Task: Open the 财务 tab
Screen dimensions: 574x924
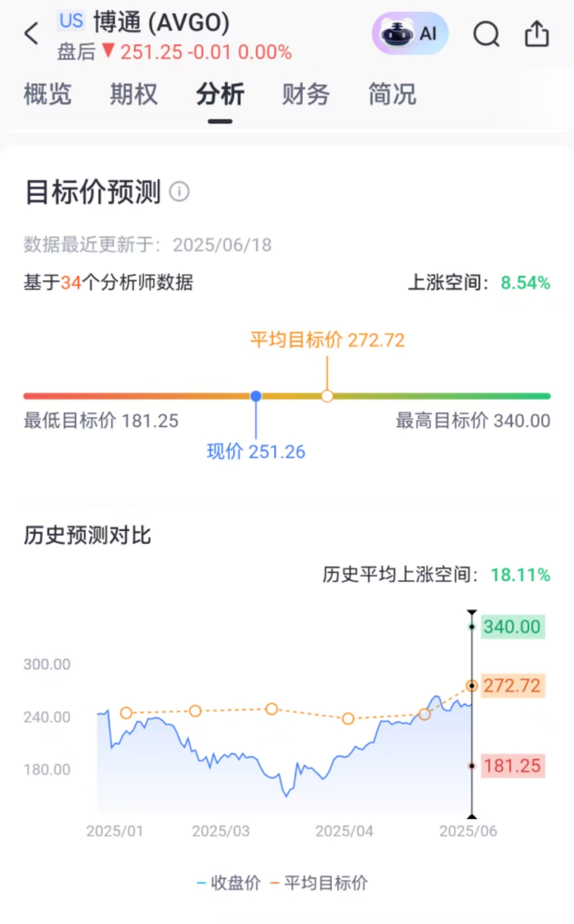Action: point(306,94)
